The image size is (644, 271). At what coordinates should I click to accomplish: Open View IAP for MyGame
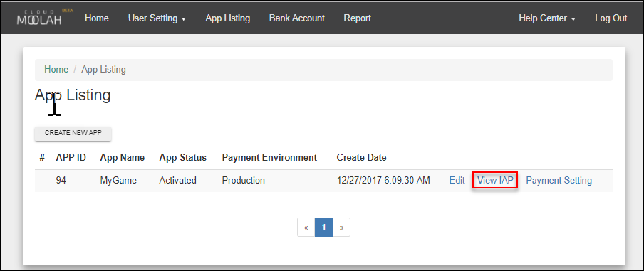tap(495, 181)
